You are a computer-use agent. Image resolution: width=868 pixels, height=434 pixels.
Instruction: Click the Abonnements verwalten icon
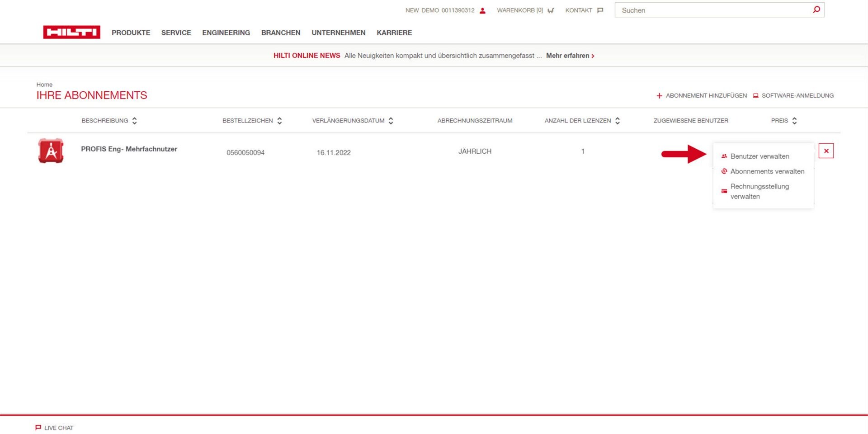coord(724,171)
